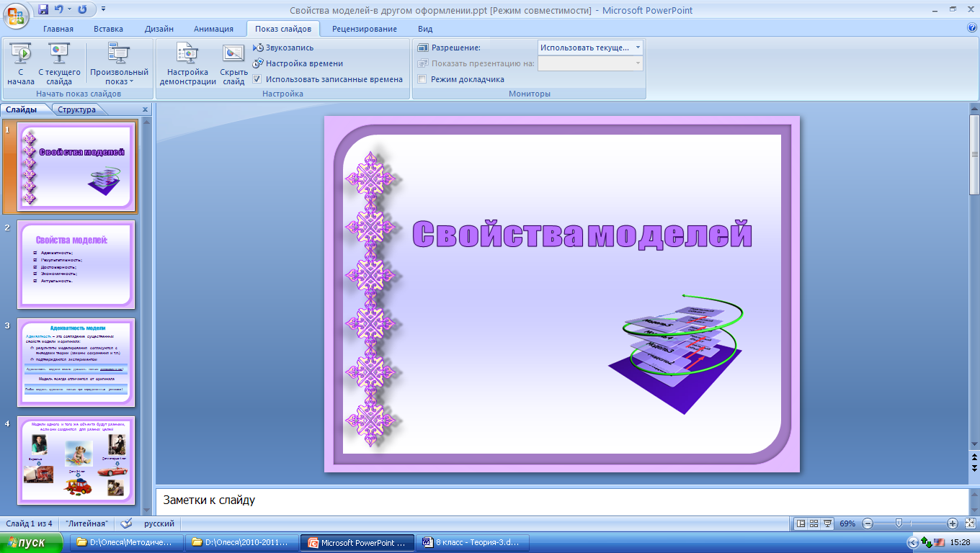This screenshot has width=980, height=553.
Task: Go to previous slide double-arrow button
Action: tap(974, 457)
